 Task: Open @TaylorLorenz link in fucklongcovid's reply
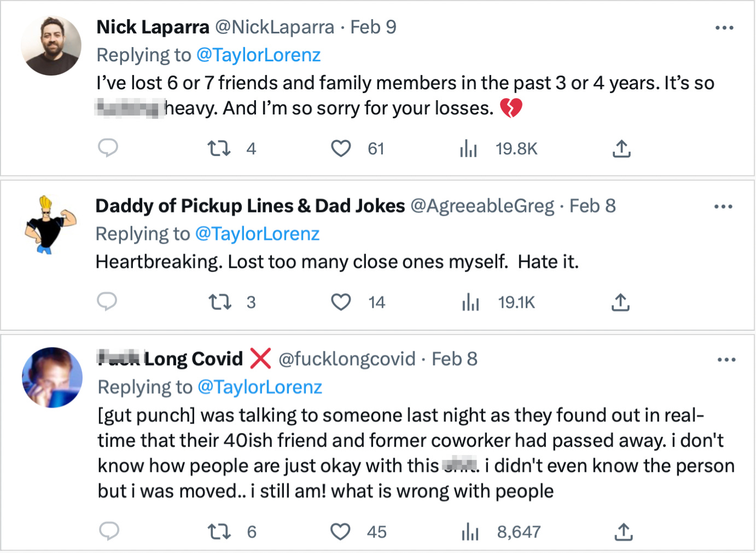(x=259, y=387)
